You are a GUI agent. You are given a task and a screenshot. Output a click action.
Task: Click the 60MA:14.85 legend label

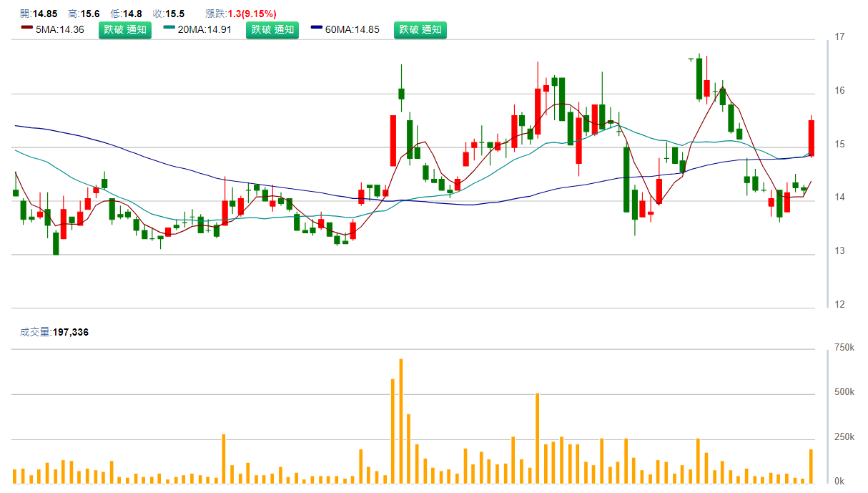point(352,30)
